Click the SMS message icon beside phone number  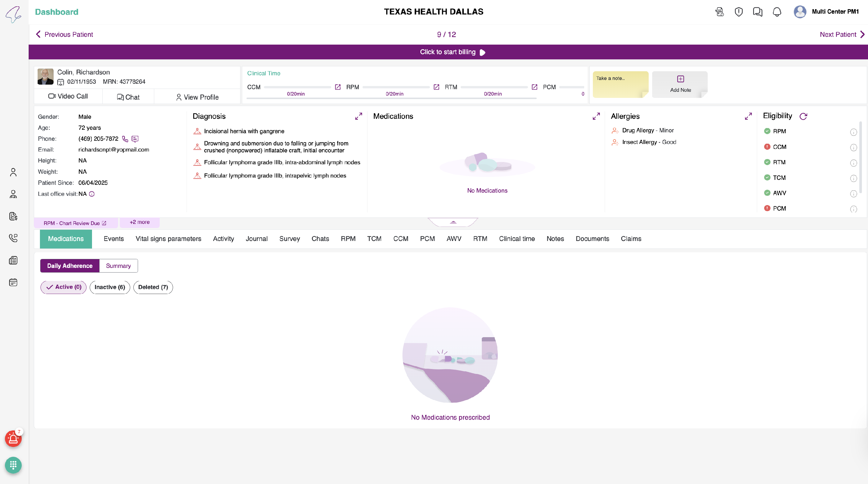click(135, 139)
